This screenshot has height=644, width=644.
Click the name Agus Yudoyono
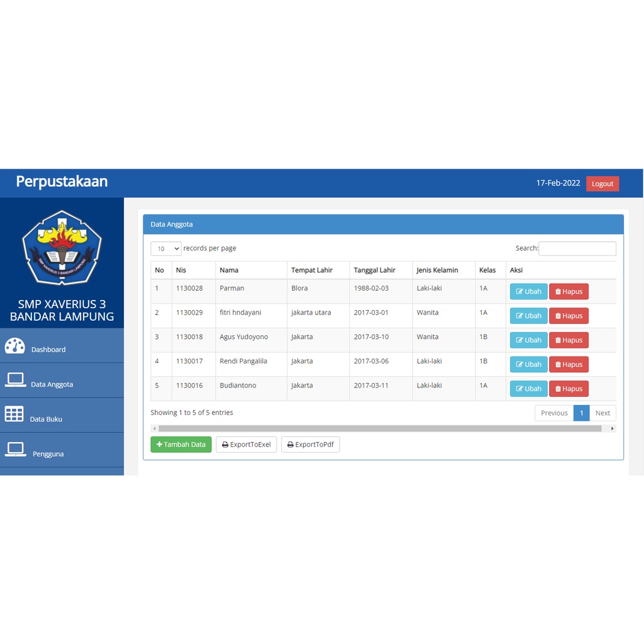(243, 337)
